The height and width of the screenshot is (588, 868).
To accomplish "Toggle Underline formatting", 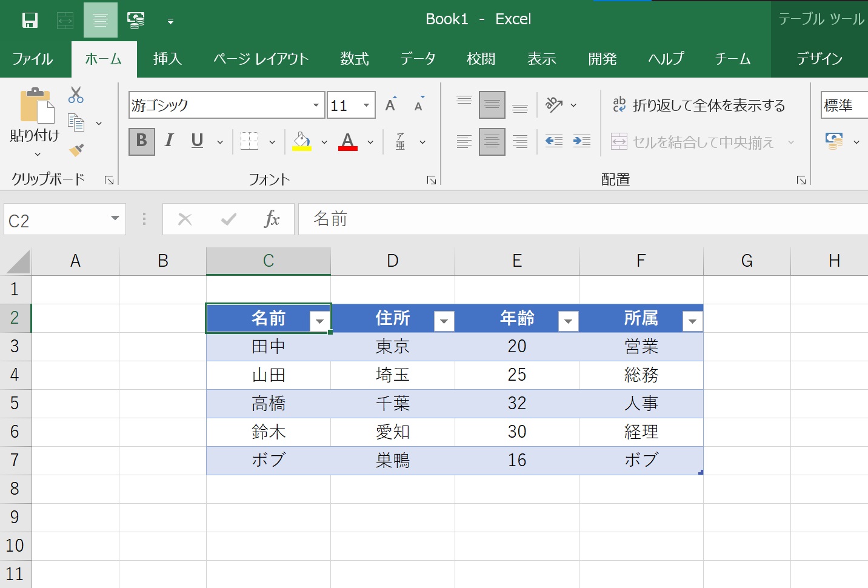I will (x=197, y=141).
